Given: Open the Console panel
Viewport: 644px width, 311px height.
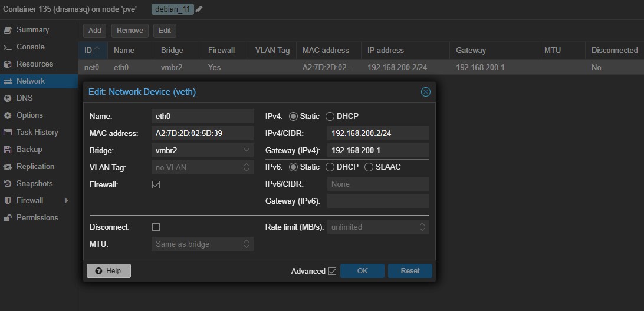Looking at the screenshot, I should point(30,47).
